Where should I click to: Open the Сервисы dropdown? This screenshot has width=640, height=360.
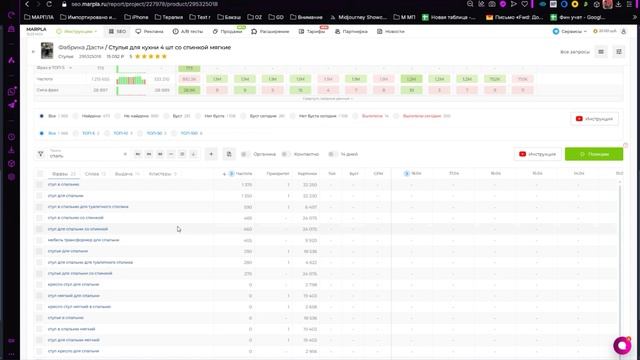(x=569, y=31)
